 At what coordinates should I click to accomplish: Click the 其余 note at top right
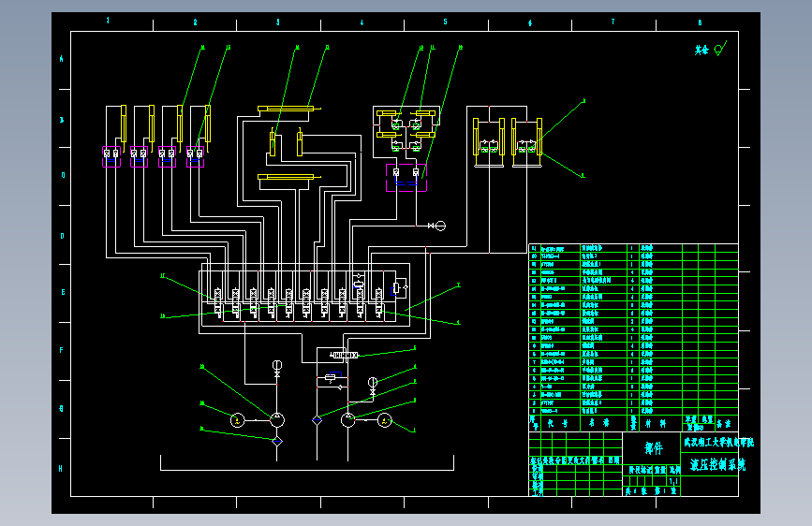tap(701, 51)
